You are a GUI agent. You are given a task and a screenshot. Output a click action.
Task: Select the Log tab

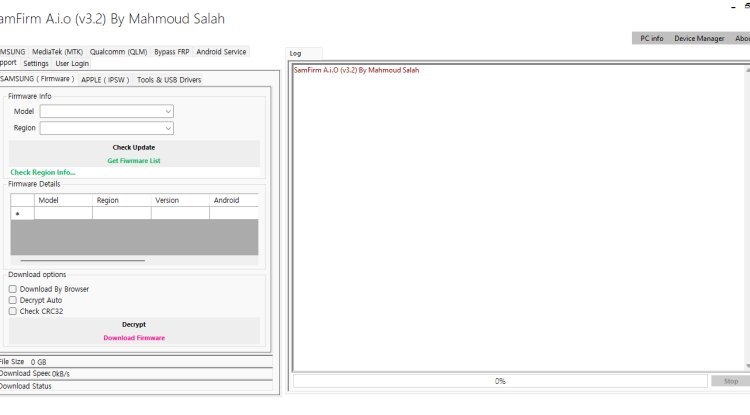click(x=296, y=54)
